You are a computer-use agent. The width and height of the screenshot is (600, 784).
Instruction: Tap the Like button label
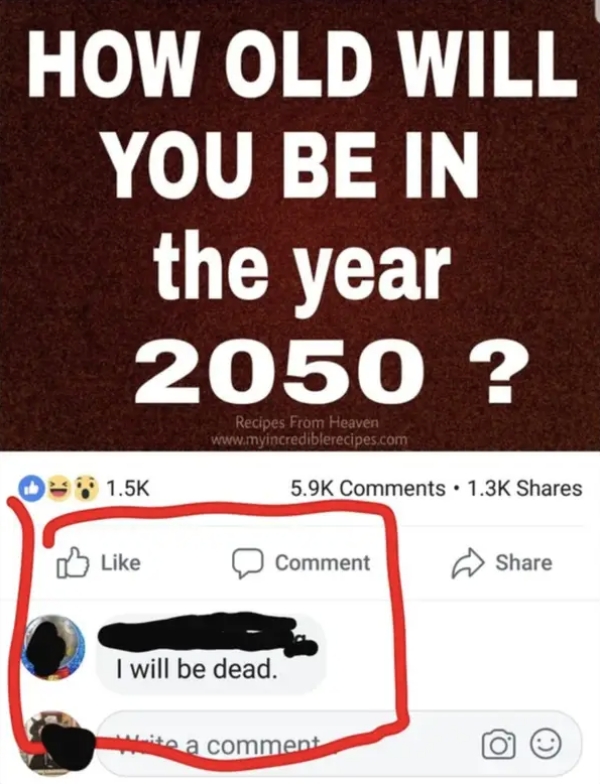pyautogui.click(x=121, y=562)
